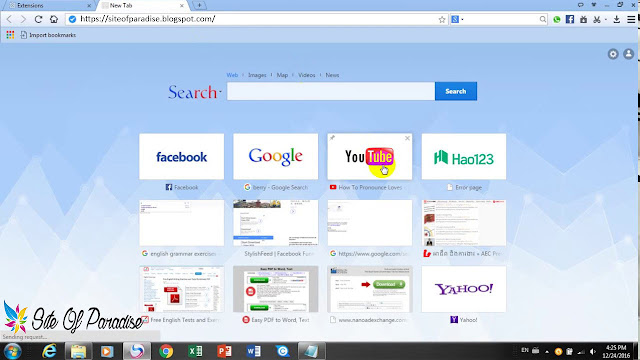Open the Hao123 speed dial tile
The image size is (640, 360).
pos(464,156)
